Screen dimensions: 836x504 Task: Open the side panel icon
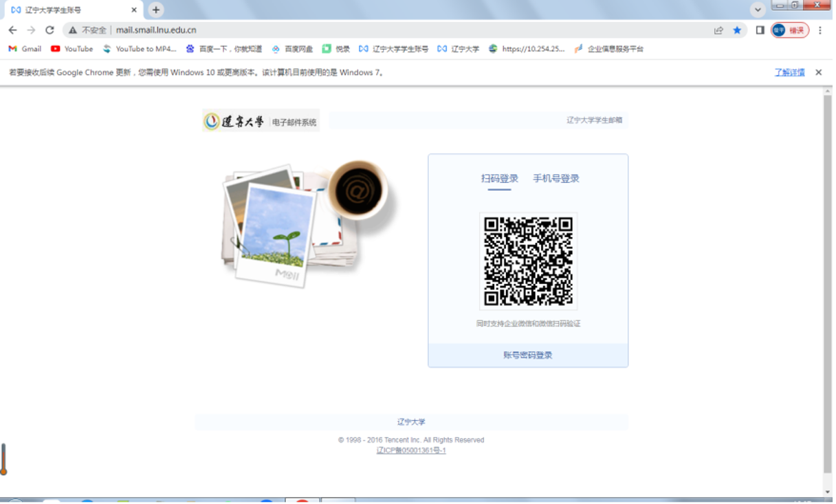point(760,30)
